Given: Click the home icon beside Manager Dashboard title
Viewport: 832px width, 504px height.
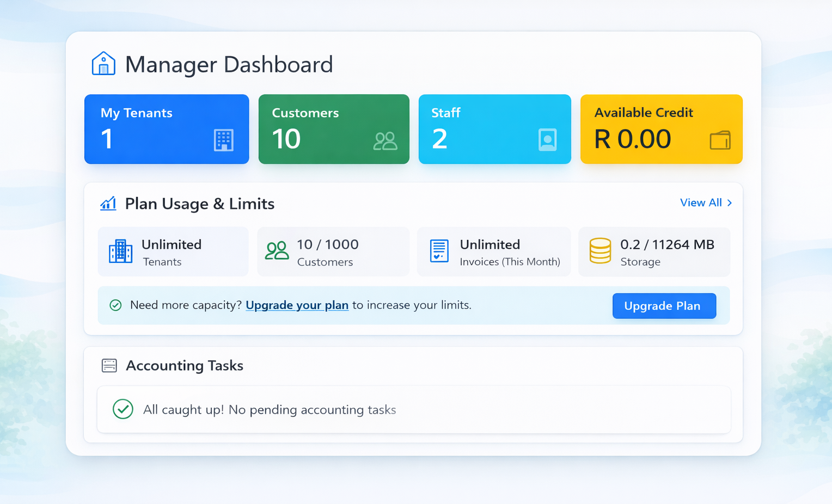Looking at the screenshot, I should [x=103, y=63].
